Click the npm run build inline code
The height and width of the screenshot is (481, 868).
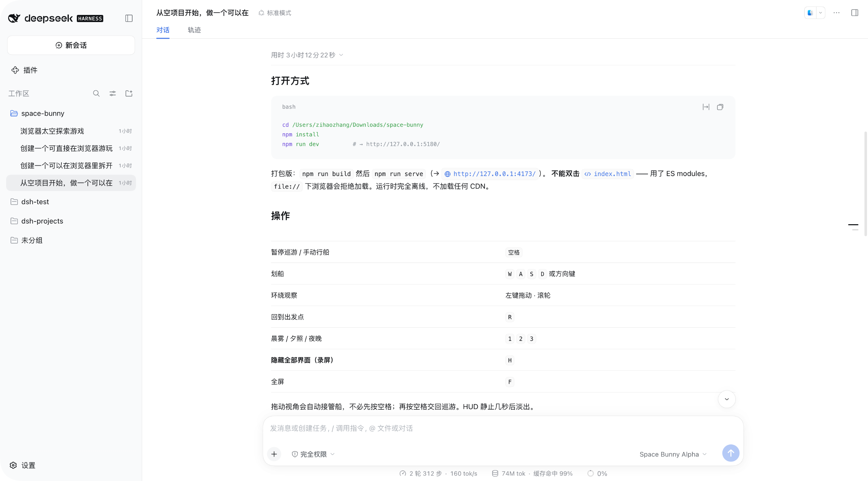pos(327,174)
